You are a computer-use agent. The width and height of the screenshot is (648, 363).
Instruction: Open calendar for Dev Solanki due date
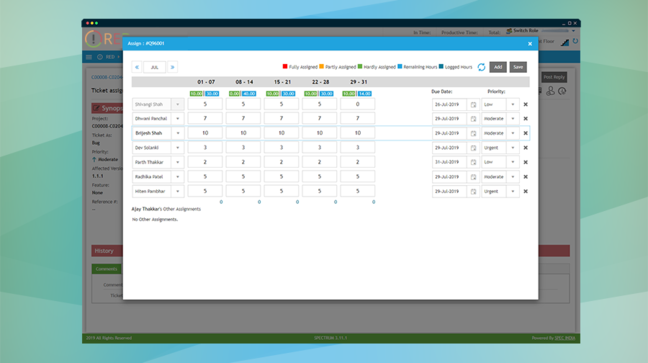pos(473,148)
